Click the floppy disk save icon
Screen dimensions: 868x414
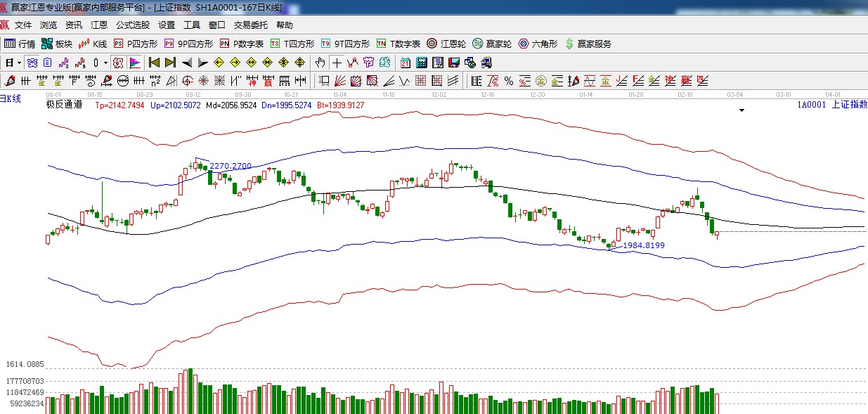[x=453, y=63]
